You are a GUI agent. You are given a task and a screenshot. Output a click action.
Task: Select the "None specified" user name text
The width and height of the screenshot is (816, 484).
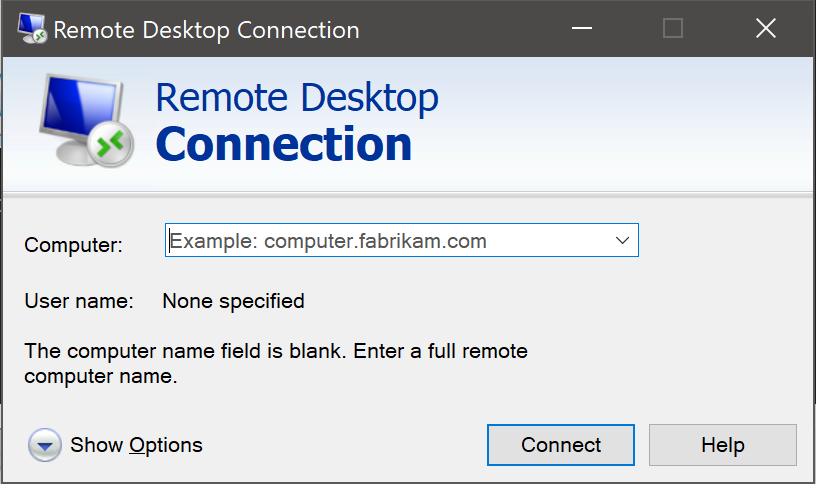point(233,301)
